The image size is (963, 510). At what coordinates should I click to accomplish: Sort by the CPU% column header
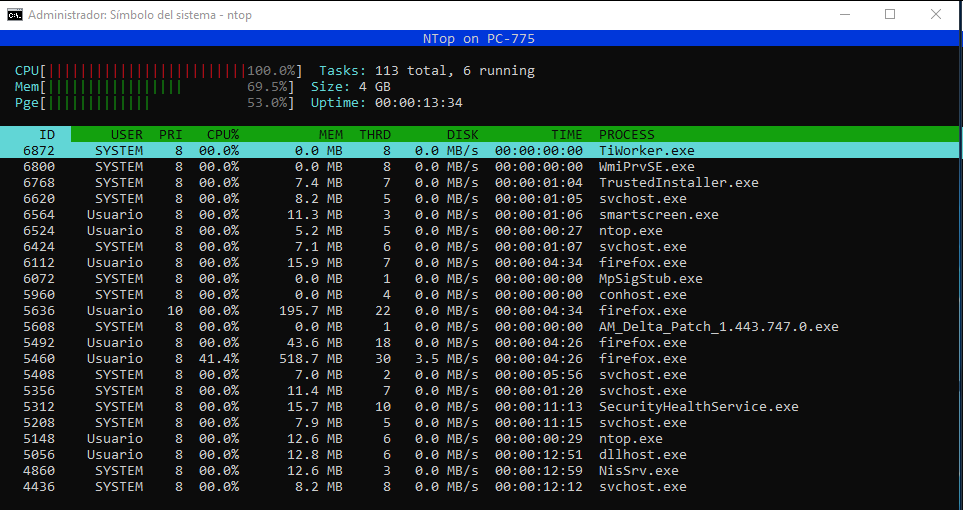pyautogui.click(x=222, y=135)
